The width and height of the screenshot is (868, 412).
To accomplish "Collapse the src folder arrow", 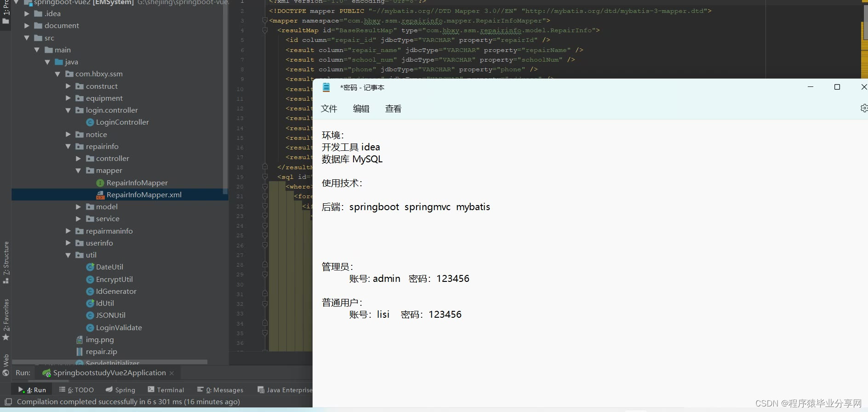I will pos(27,38).
